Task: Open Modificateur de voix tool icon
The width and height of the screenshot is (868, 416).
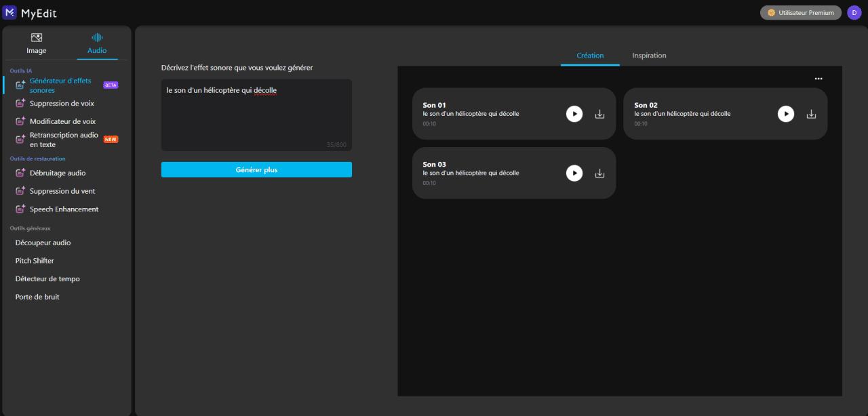Action: 20,122
